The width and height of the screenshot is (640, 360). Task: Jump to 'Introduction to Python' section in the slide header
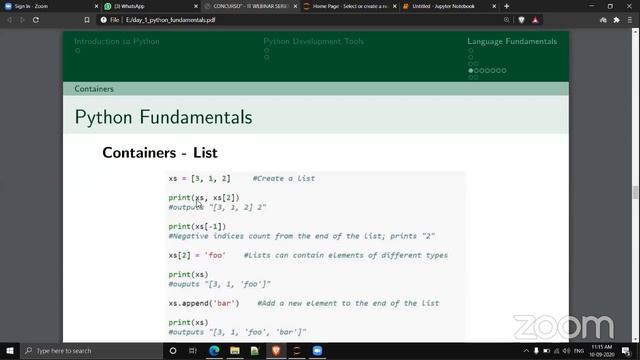point(117,41)
